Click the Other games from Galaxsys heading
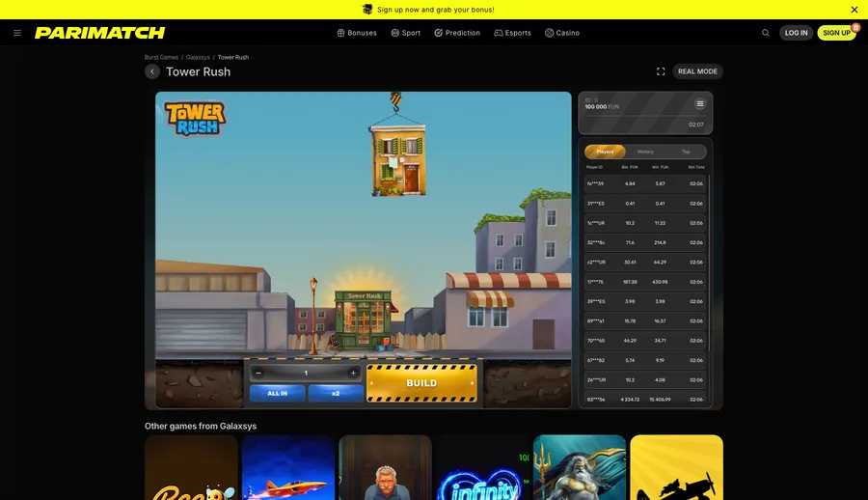This screenshot has height=500, width=868. [x=201, y=426]
